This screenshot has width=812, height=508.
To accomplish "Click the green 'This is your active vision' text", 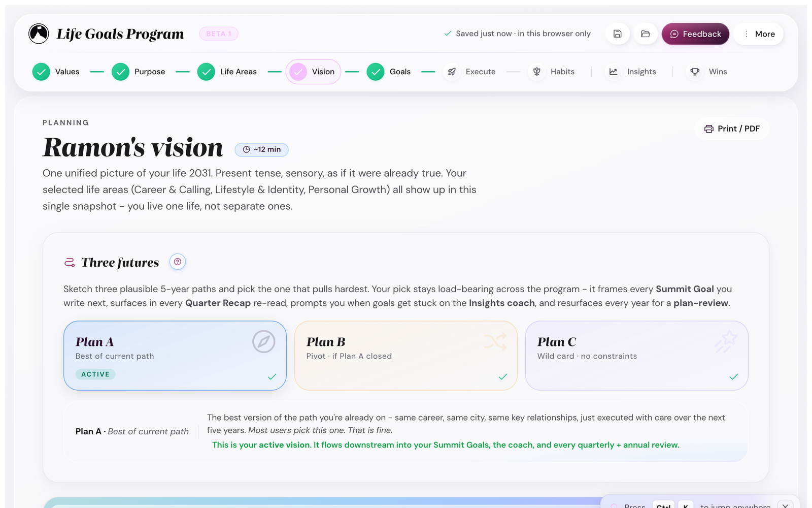I will click(446, 445).
